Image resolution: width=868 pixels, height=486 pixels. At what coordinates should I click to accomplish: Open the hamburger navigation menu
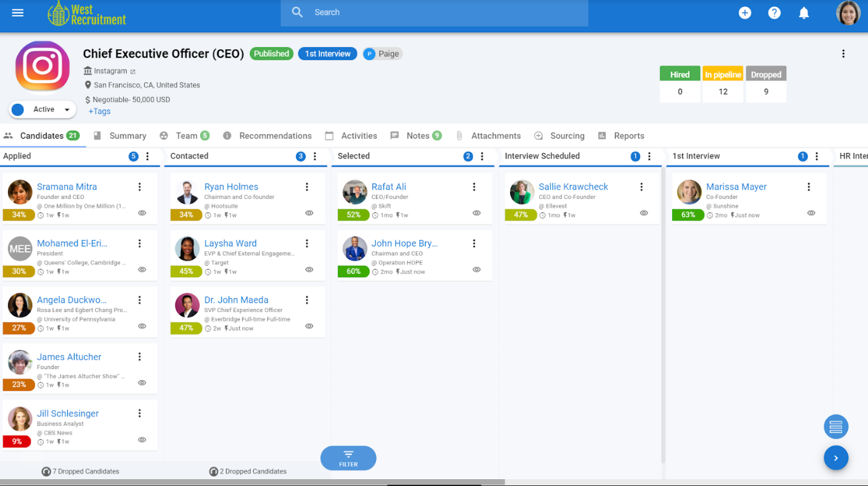tap(17, 12)
